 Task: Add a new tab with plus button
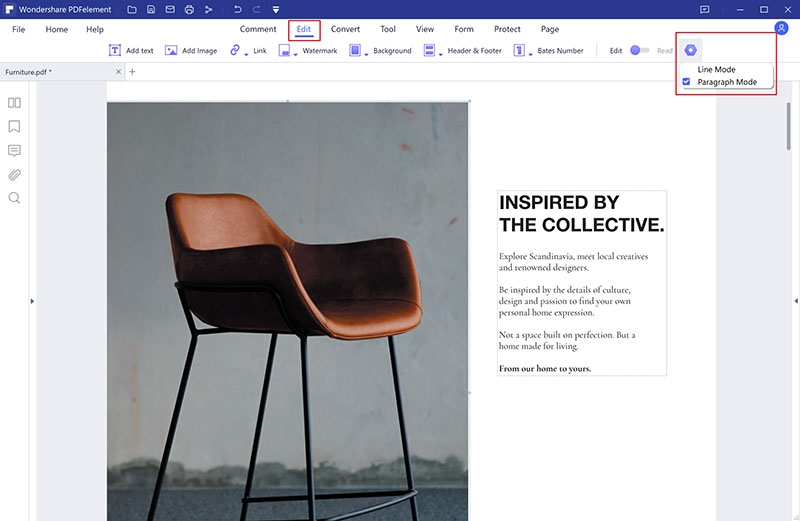tap(132, 72)
